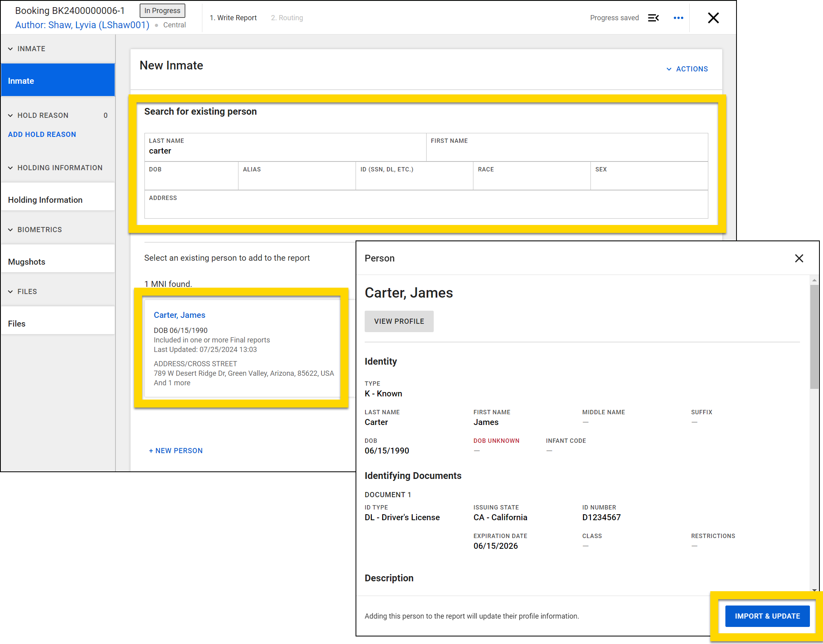Open the ACTIONS dropdown menu
This screenshot has width=823, height=644.
click(687, 69)
